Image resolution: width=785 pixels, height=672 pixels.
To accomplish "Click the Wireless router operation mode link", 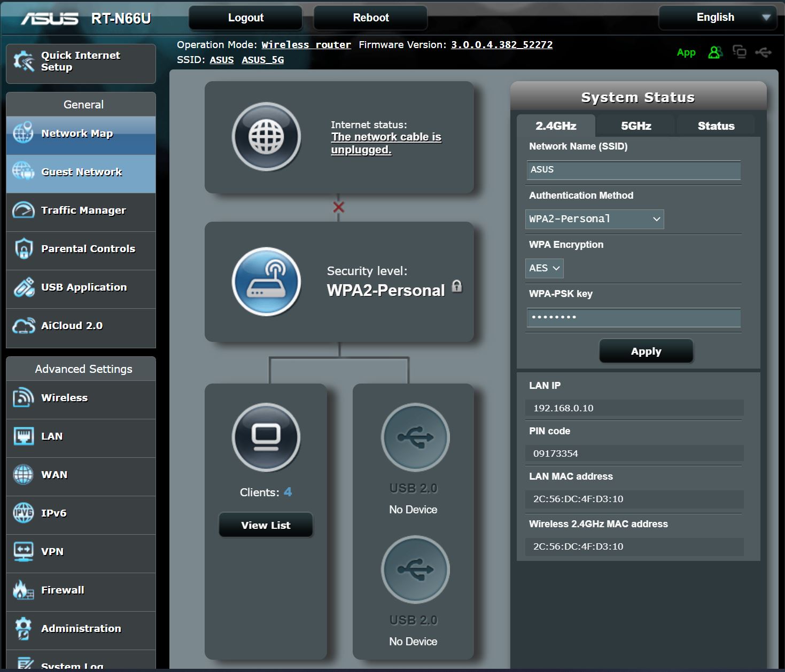I will (x=306, y=45).
